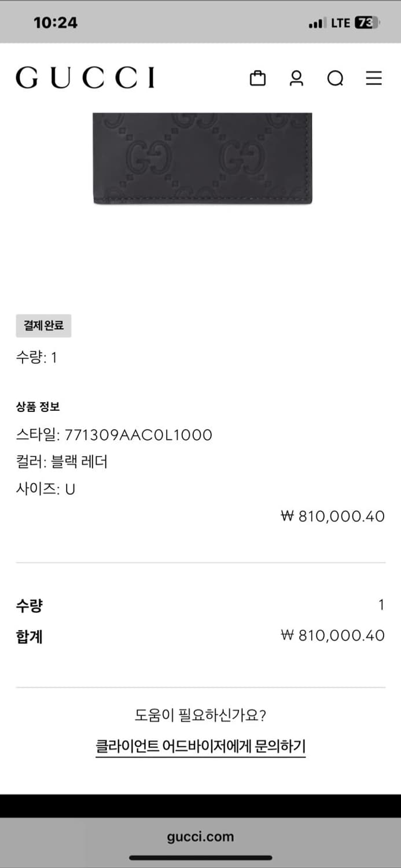The image size is (401, 868).
Task: Tap the LTE network indicator
Action: point(341,23)
